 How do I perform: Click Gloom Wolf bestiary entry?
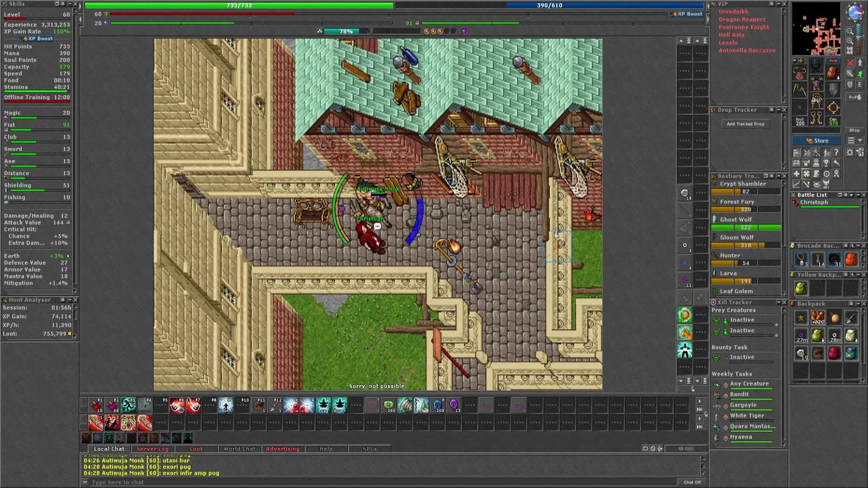746,241
